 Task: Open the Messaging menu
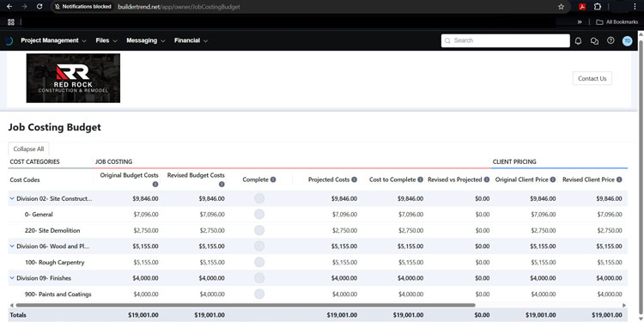(x=145, y=40)
